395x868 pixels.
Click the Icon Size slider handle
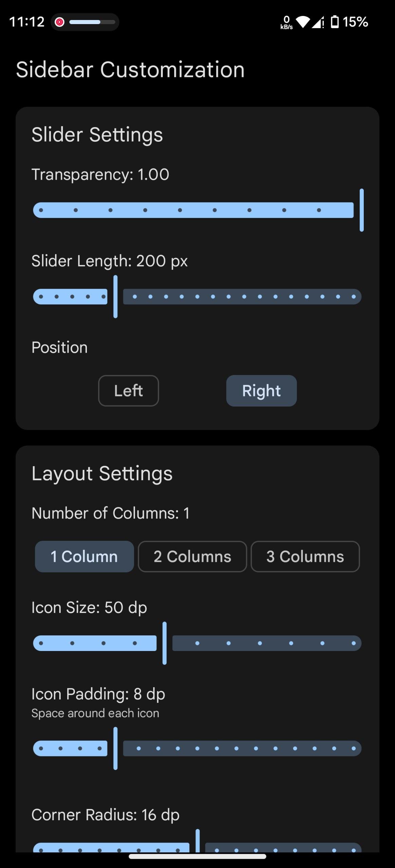(165, 643)
